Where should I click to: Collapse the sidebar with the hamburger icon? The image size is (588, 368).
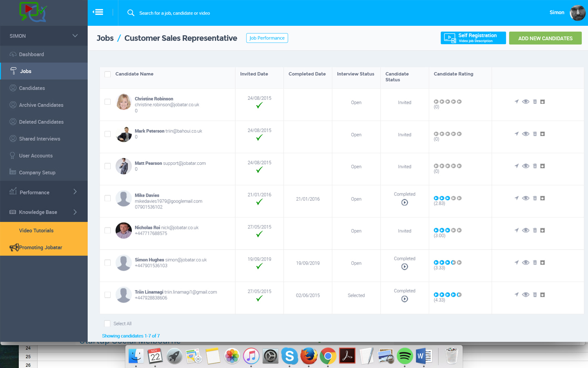tap(98, 12)
